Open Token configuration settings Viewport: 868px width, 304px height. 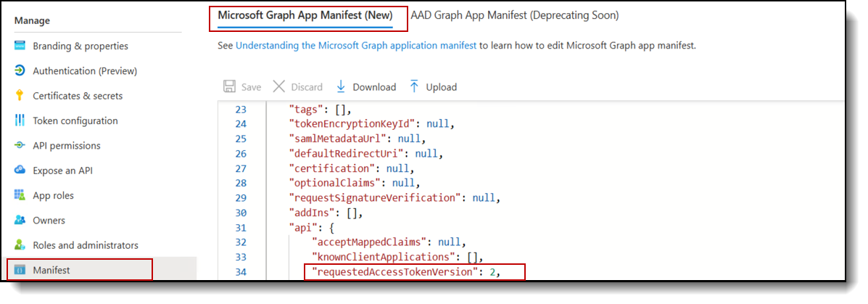coord(75,120)
